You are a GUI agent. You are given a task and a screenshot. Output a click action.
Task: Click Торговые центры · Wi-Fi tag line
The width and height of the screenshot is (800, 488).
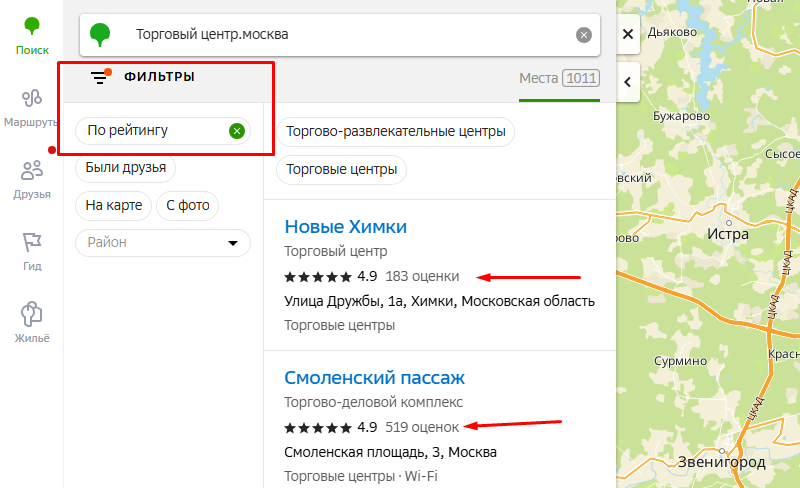point(361,476)
